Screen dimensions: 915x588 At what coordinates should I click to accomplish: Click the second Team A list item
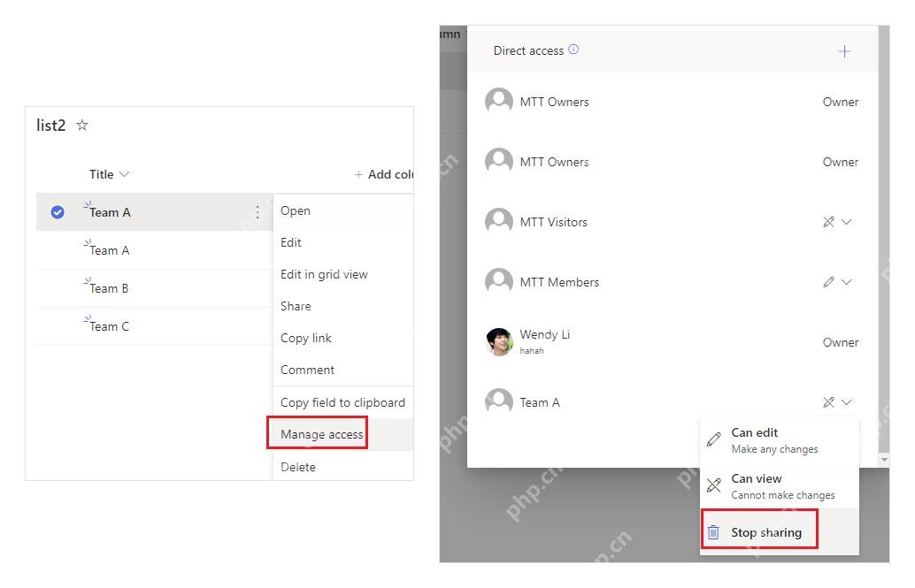click(x=109, y=250)
